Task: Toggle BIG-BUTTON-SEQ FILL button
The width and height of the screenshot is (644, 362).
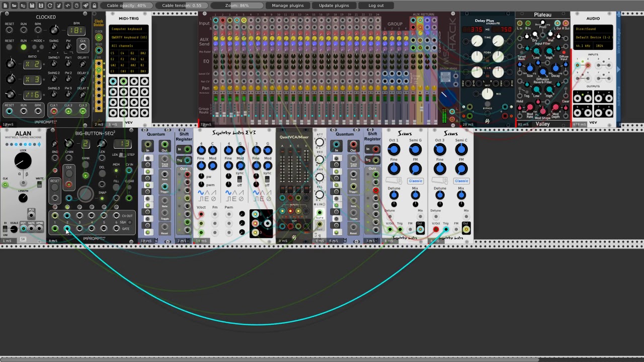Action: coord(115,188)
